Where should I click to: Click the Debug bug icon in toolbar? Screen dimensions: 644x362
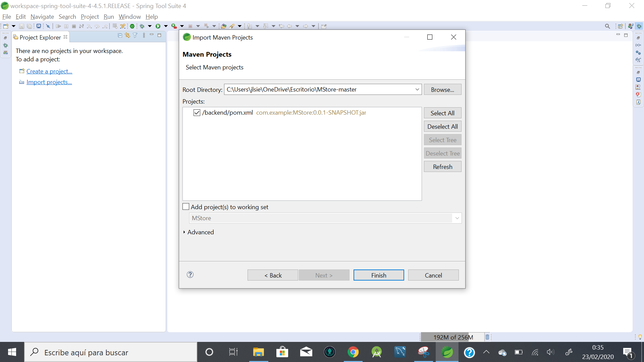pyautogui.click(x=142, y=26)
